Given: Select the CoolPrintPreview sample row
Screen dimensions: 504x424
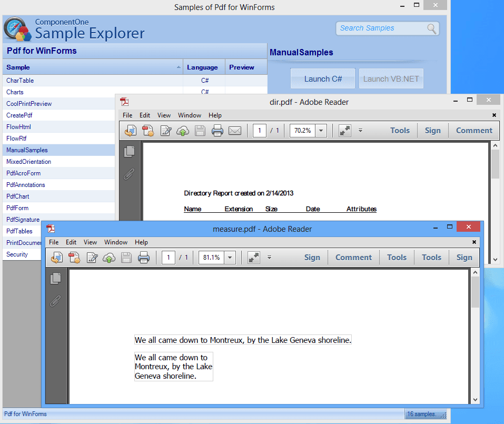Looking at the screenshot, I should (x=59, y=104).
